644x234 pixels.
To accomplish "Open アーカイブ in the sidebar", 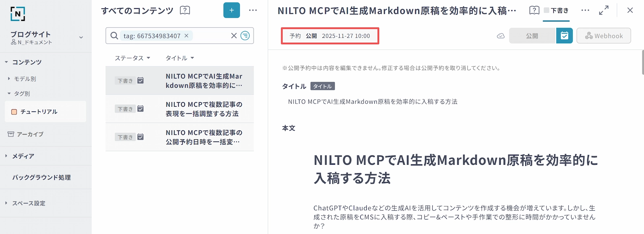I will click(30, 134).
